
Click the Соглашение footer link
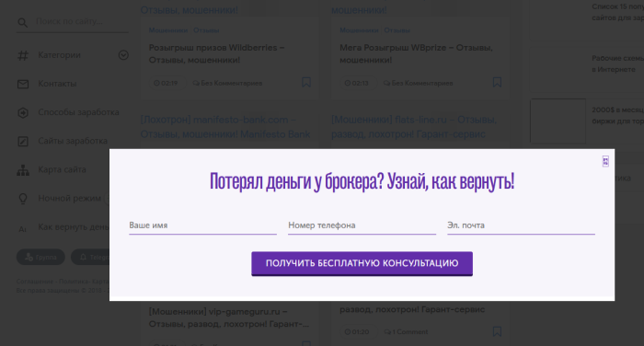(35, 282)
